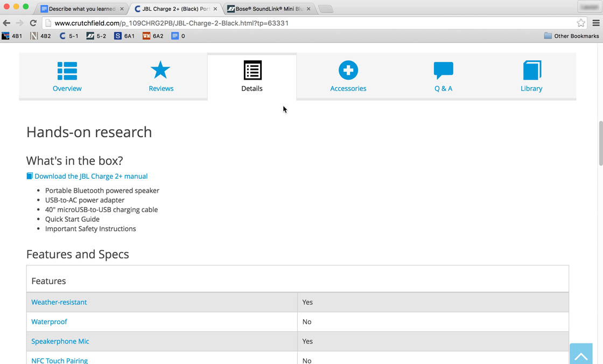This screenshot has width=603, height=364.
Task: Select the Details tab
Action: point(252,76)
